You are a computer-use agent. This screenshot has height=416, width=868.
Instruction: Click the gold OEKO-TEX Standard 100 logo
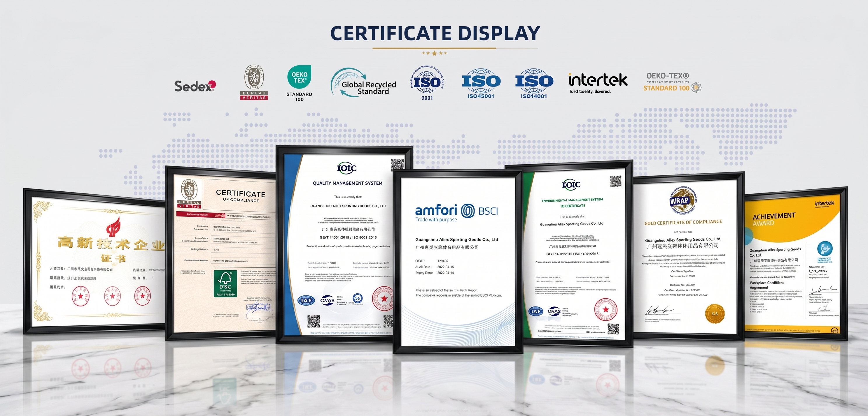tap(672, 82)
